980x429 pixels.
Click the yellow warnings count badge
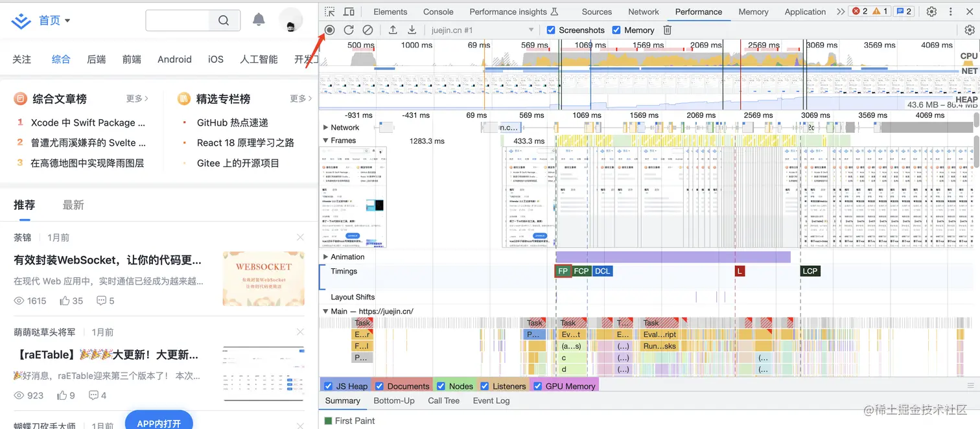[x=880, y=12]
